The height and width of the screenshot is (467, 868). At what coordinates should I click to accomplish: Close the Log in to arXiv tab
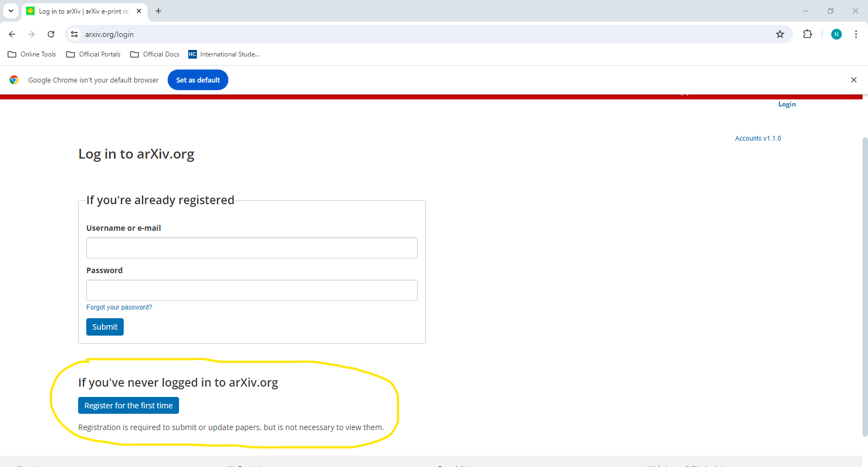click(x=139, y=11)
